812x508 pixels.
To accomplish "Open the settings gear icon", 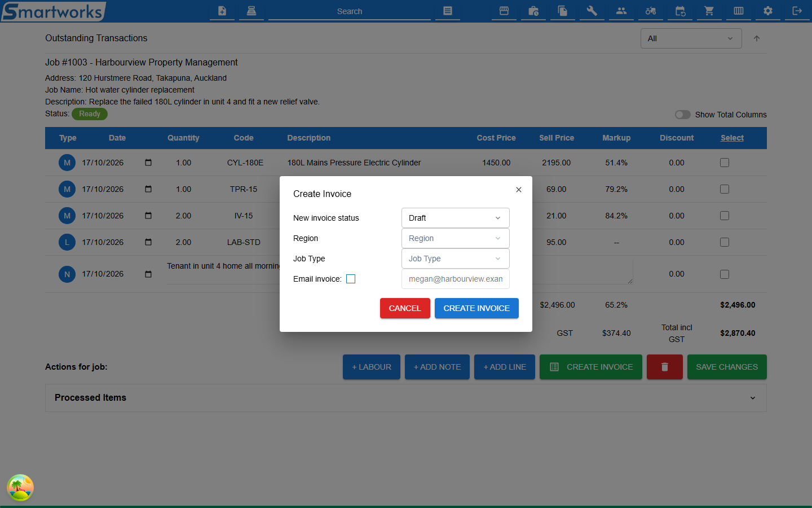I will [x=768, y=11].
